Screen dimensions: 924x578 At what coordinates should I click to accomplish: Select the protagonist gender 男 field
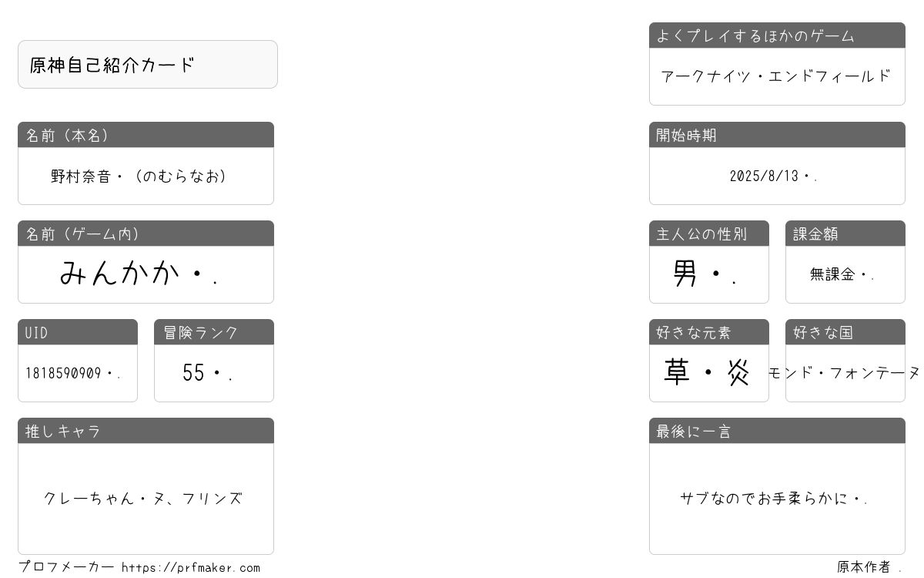(709, 274)
